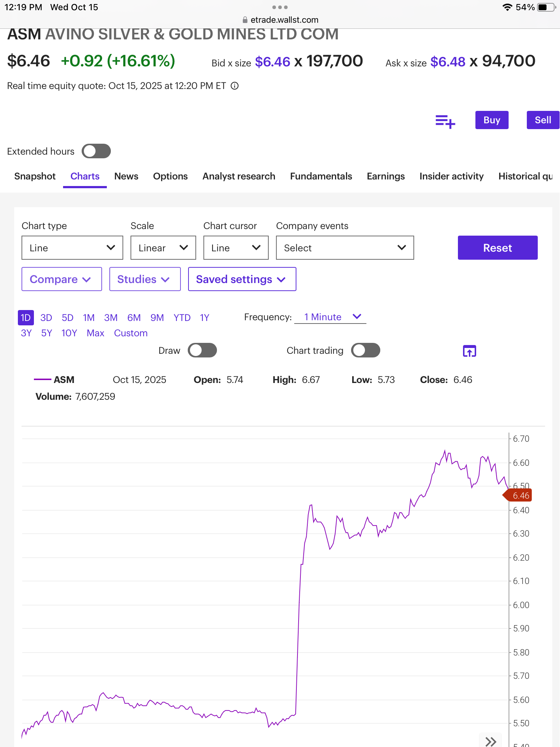This screenshot has width=560, height=747.
Task: View the Earnings tab
Action: 386,176
